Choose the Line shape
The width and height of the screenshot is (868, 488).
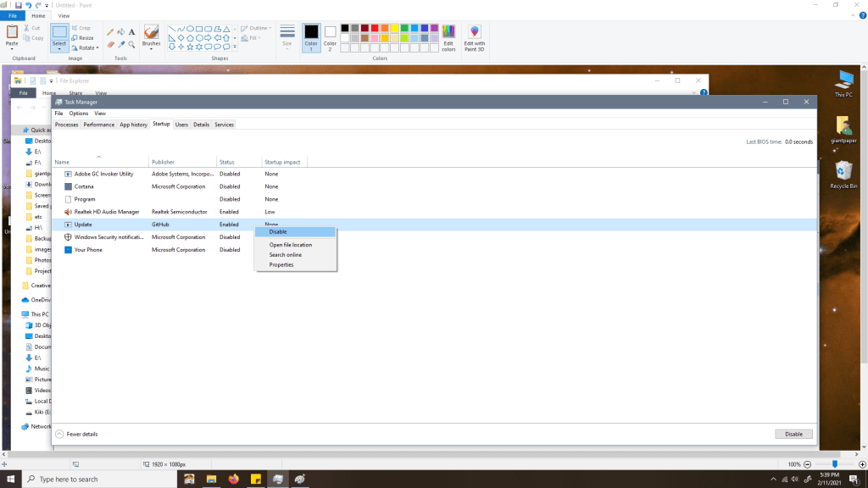(172, 29)
